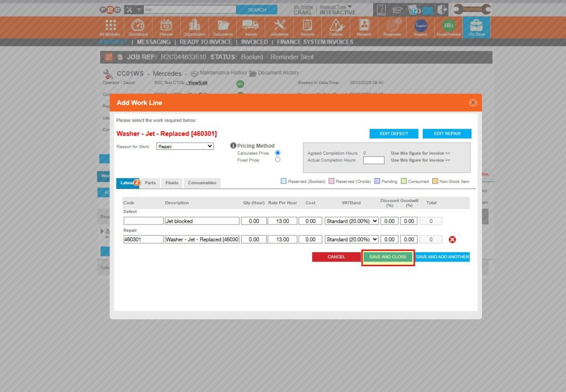The width and height of the screenshot is (566, 392).
Task: Open the Issue2Invoice module
Action: pos(448,26)
